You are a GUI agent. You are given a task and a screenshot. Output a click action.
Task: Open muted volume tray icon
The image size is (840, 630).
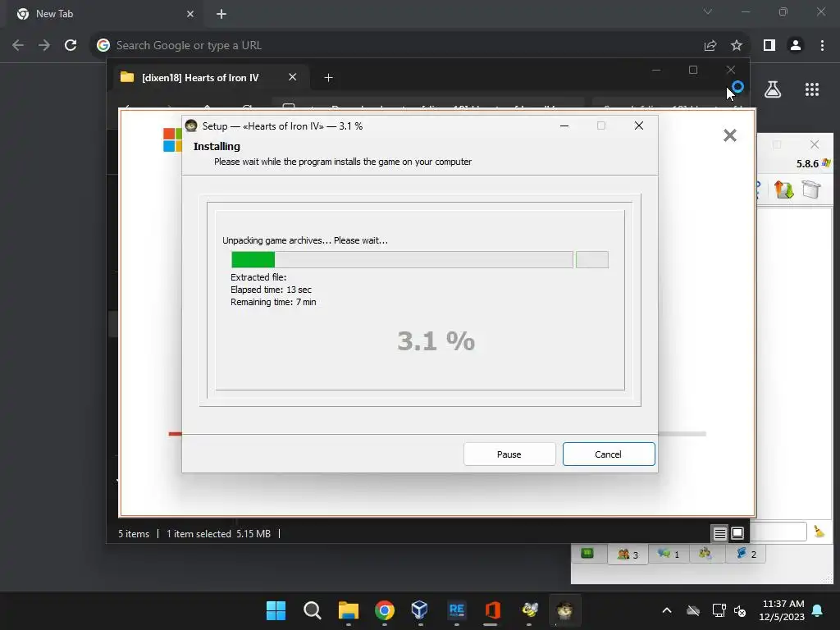(740, 610)
